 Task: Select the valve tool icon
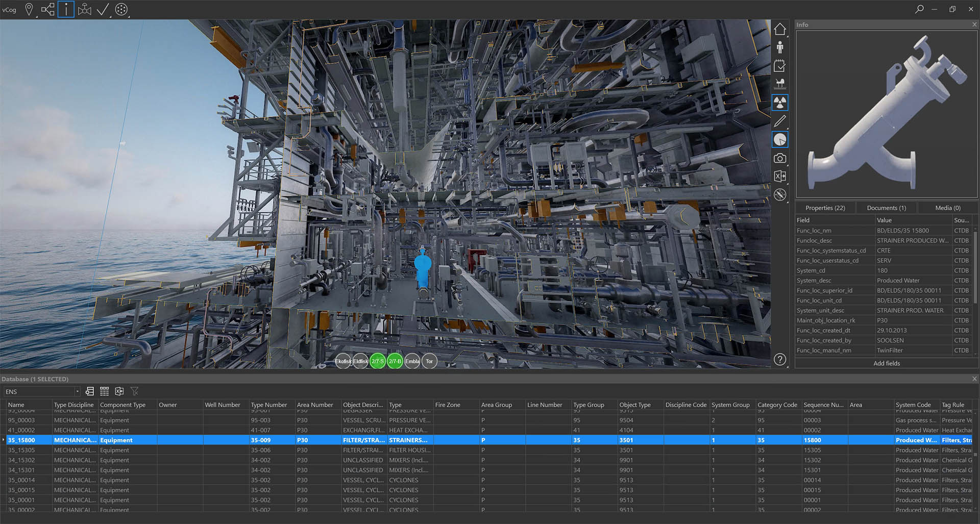click(x=85, y=9)
